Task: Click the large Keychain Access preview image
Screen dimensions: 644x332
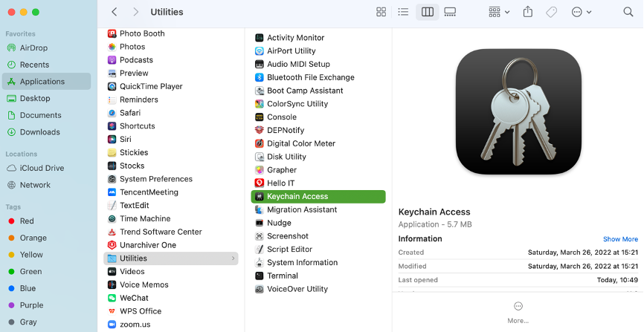Action: click(x=518, y=112)
